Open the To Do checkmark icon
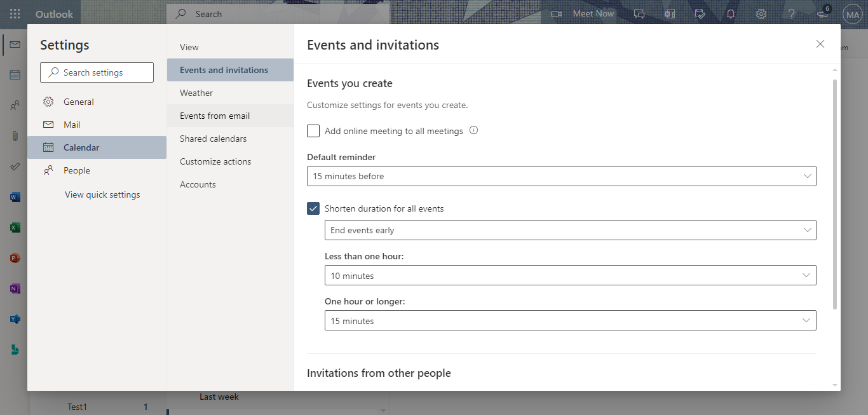 tap(15, 167)
